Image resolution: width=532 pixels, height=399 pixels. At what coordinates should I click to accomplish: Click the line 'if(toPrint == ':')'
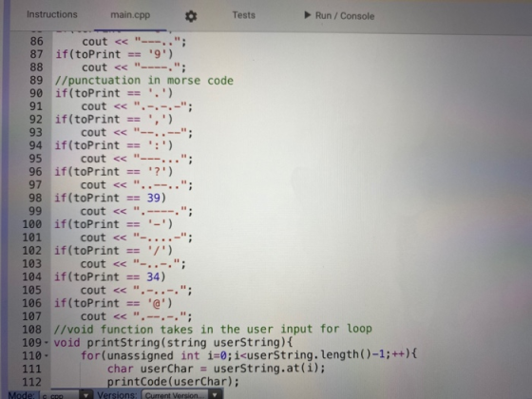[114, 145]
